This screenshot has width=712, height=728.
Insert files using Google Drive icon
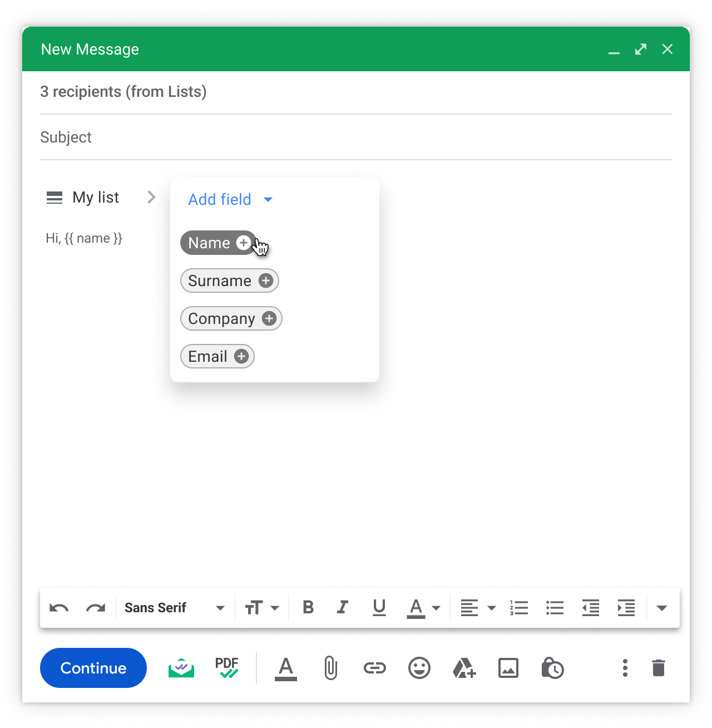point(464,668)
